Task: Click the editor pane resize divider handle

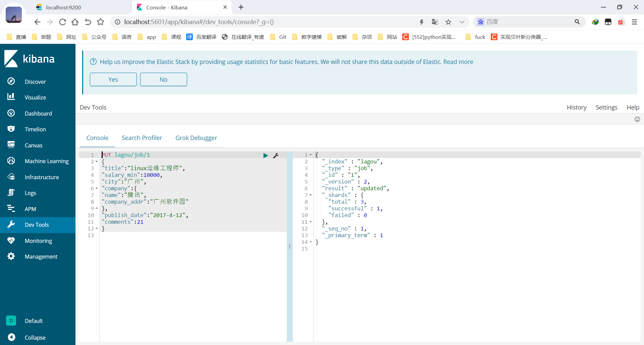Action: click(290, 246)
